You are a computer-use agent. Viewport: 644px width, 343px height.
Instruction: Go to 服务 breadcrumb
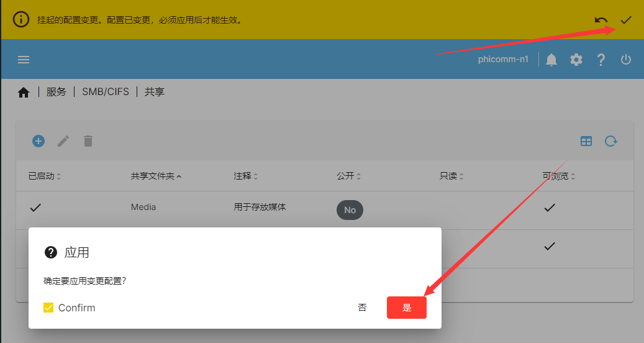coord(57,91)
